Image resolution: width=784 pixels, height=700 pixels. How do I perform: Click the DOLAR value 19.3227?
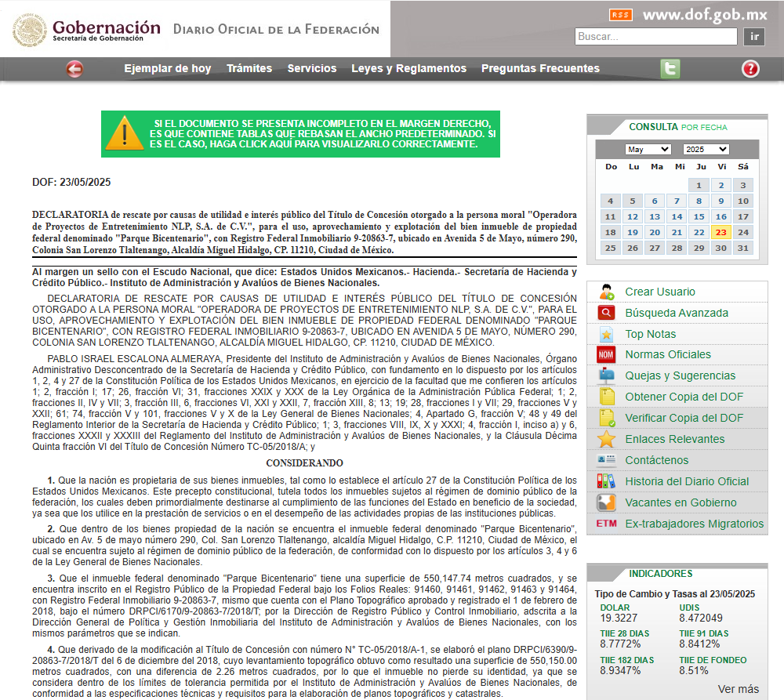[619, 618]
